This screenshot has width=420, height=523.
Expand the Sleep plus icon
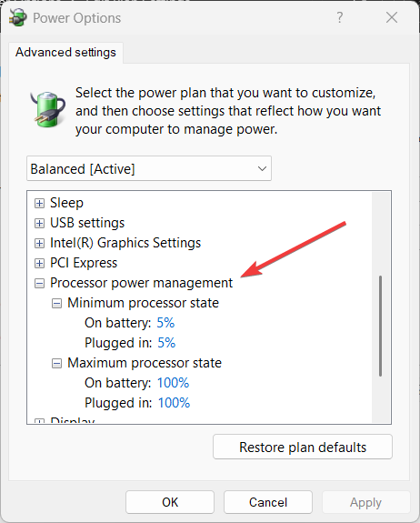[x=39, y=203]
